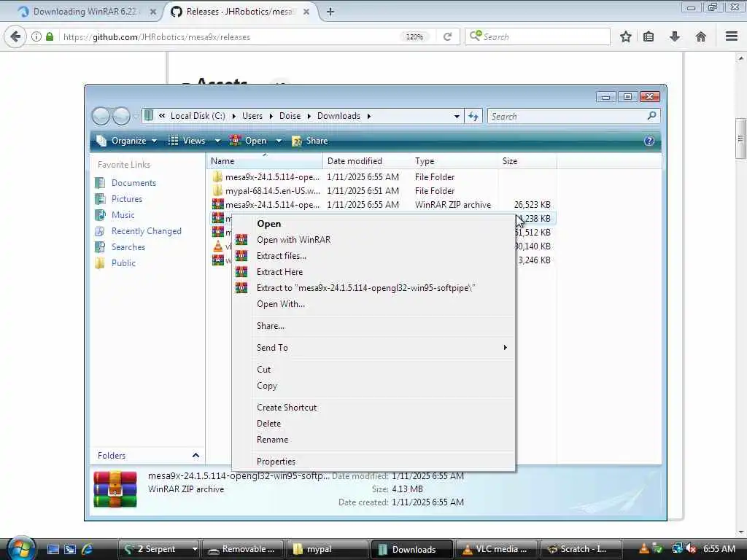Click the WinRAR icon beside Extract Here
The image size is (747, 560).
point(241,272)
